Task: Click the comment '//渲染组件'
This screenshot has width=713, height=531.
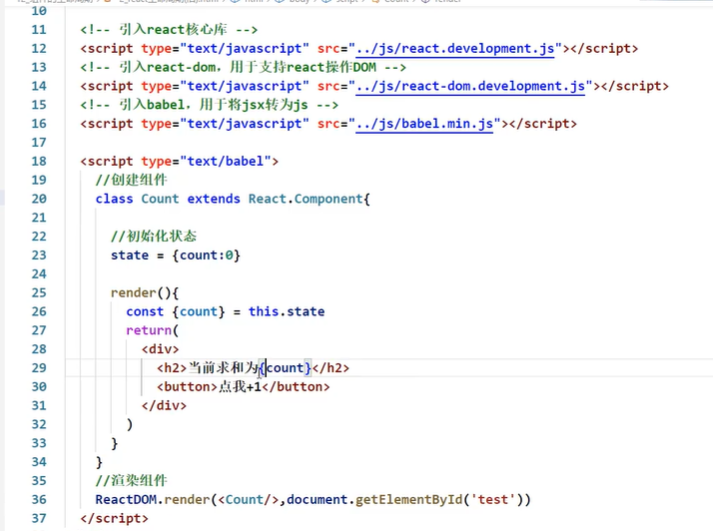Action: pyautogui.click(x=131, y=481)
